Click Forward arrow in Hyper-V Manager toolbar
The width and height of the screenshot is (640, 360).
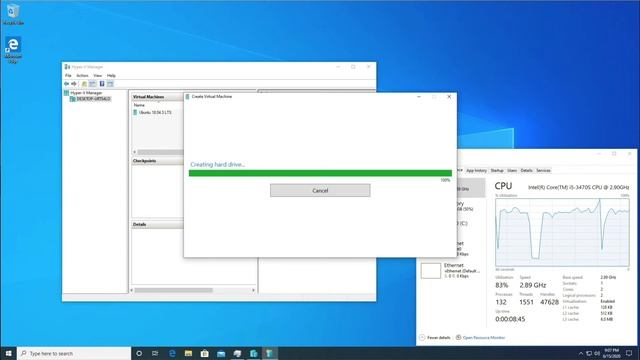click(74, 84)
